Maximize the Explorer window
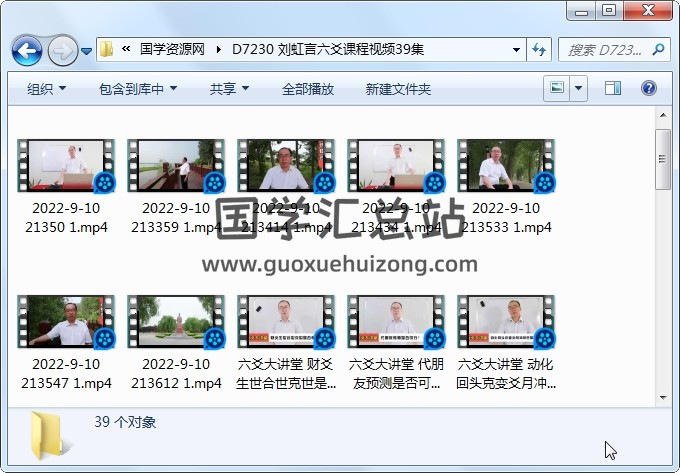The width and height of the screenshot is (680, 473). 609,11
